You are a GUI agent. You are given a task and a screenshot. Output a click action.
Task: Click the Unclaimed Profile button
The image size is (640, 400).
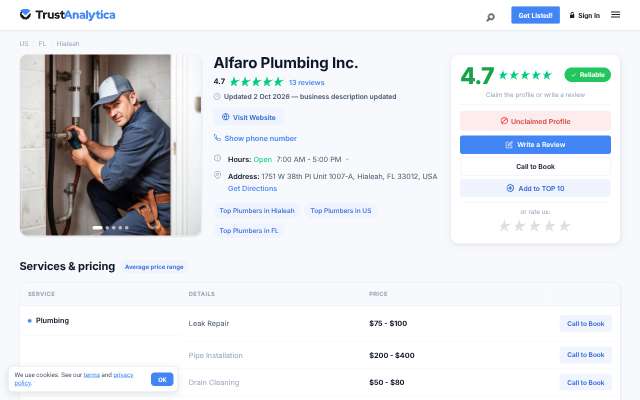[535, 121]
